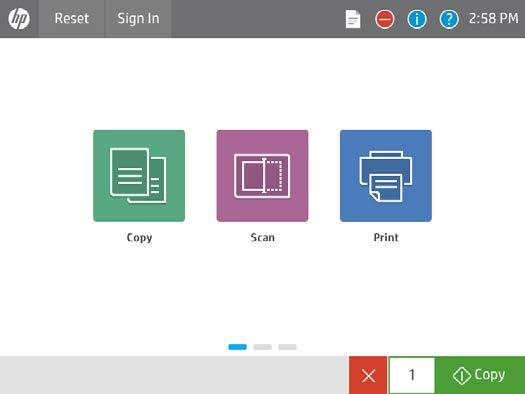Open the green Copy app tile
Viewport: 525px width, 394px height.
click(x=139, y=176)
